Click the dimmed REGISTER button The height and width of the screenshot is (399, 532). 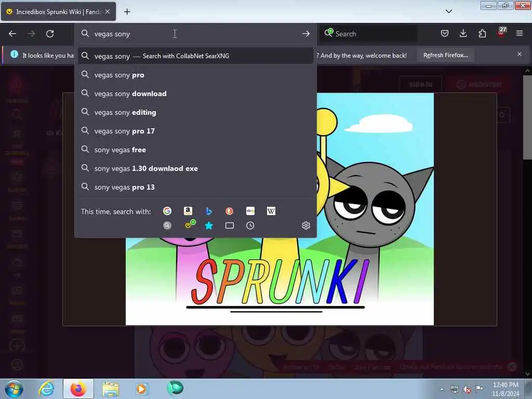click(x=478, y=85)
